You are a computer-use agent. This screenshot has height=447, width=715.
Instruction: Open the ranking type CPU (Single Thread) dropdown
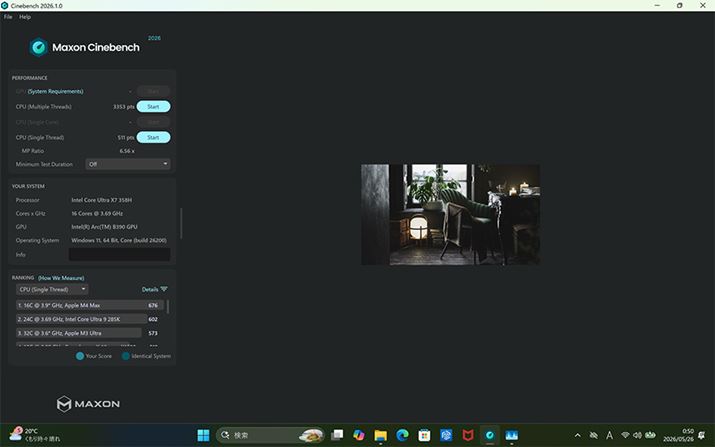(x=52, y=289)
